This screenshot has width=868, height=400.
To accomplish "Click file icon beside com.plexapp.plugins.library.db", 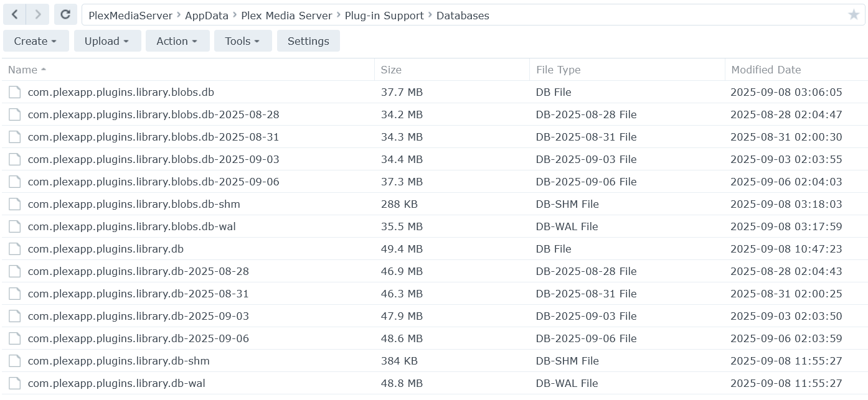I will point(15,249).
